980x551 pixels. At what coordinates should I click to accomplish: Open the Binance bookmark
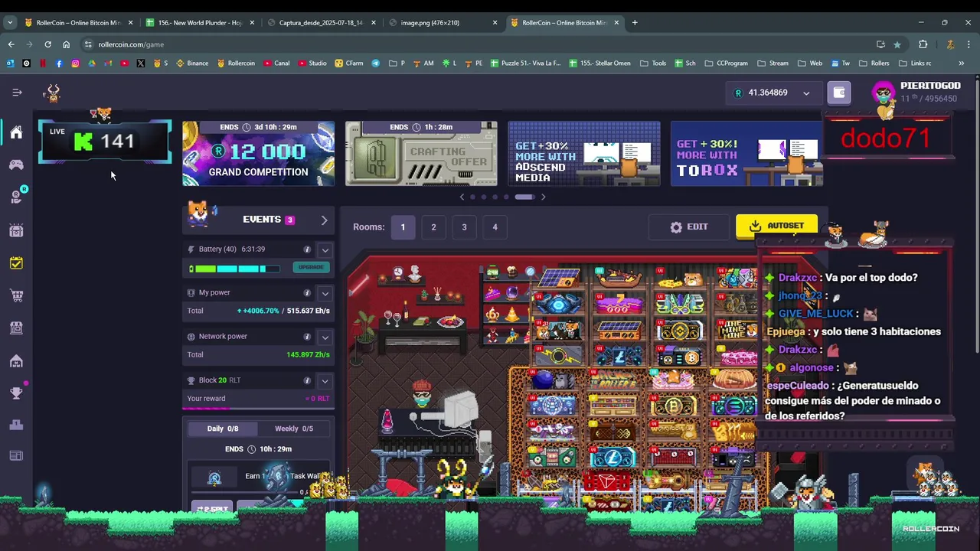192,63
